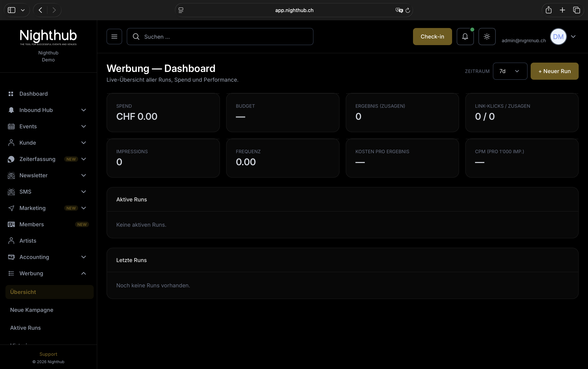Expand the Newsletter chevron
The height and width of the screenshot is (369, 588).
(83, 176)
